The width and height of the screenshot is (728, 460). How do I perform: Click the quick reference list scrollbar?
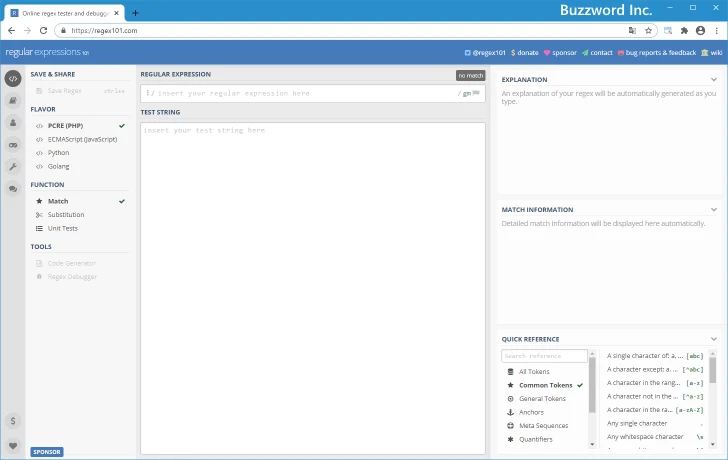pos(714,371)
